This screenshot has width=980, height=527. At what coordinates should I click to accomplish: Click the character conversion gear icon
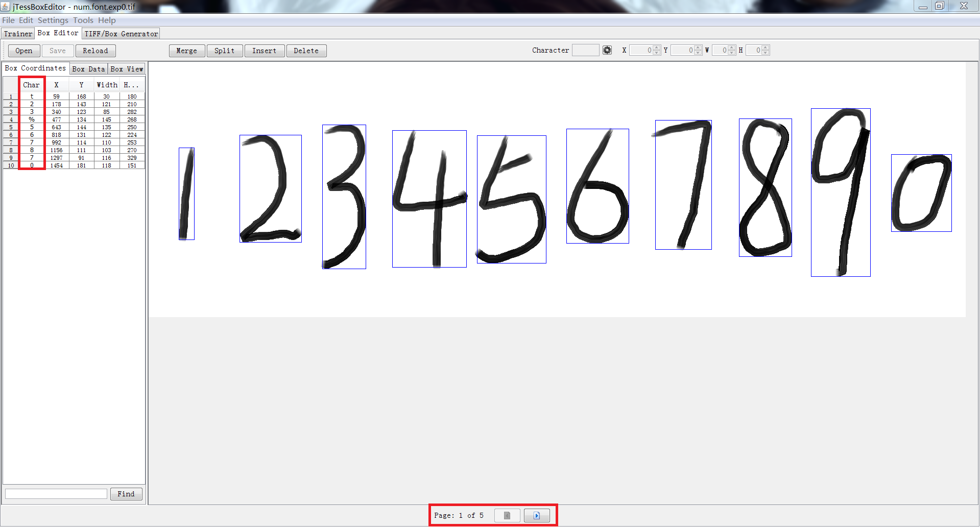607,50
